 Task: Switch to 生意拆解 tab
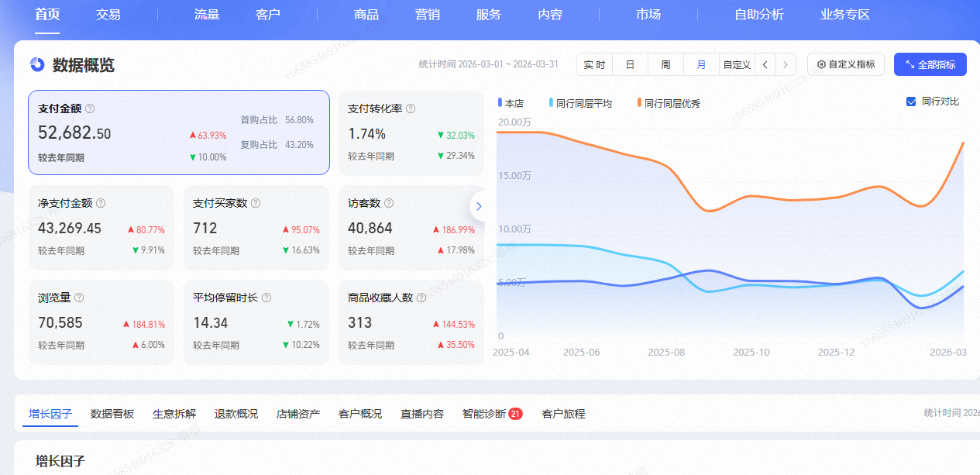(174, 414)
